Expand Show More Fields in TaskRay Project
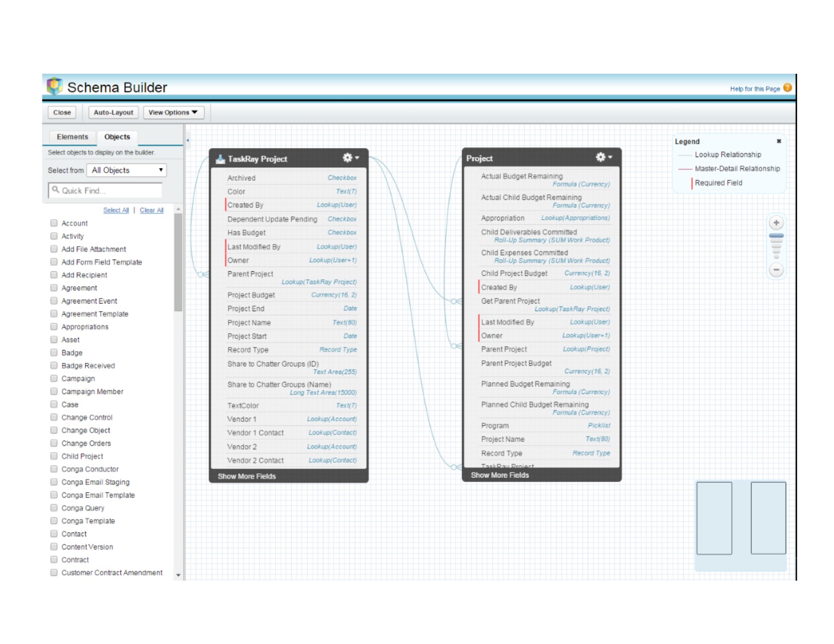The width and height of the screenshot is (834, 644). 247,476
